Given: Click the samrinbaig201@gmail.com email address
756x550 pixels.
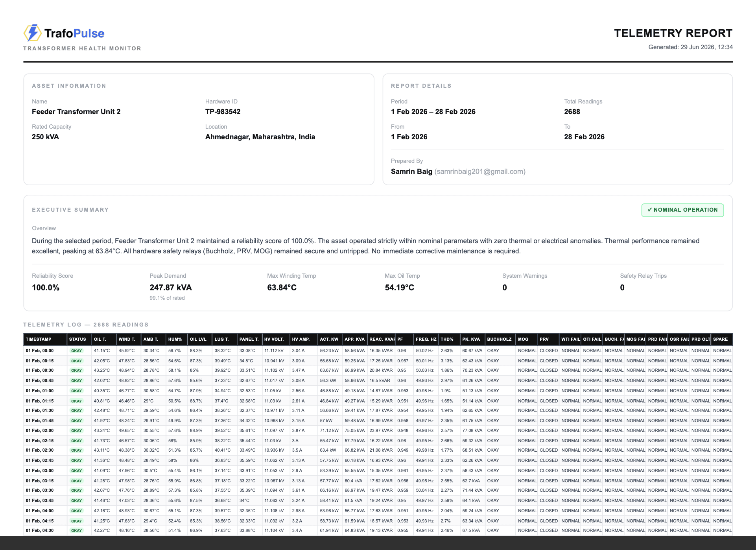Looking at the screenshot, I should click(480, 172).
